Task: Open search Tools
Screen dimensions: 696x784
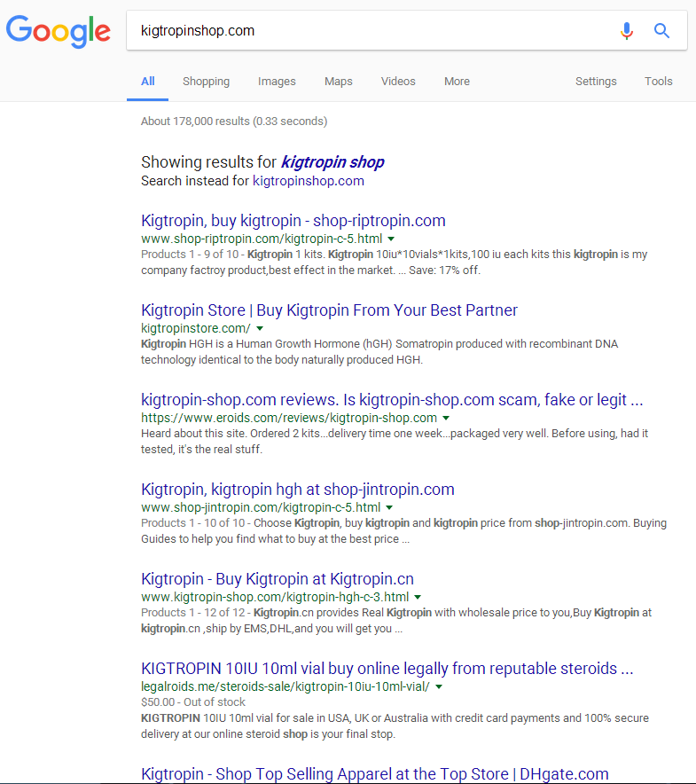Action: pyautogui.click(x=658, y=81)
